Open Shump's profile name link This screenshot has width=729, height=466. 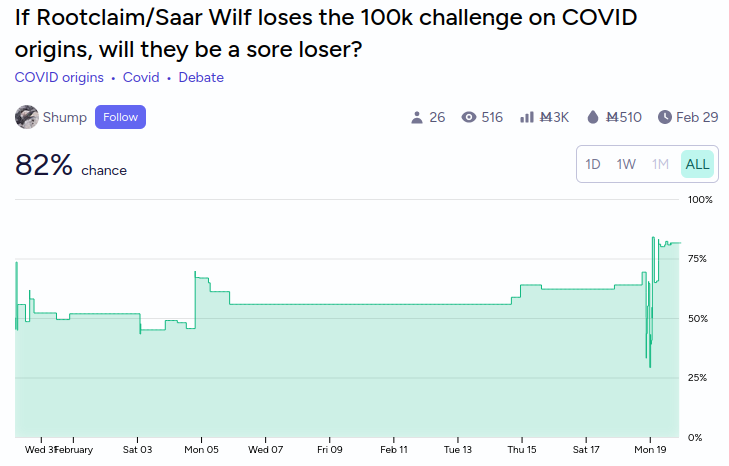pyautogui.click(x=65, y=117)
